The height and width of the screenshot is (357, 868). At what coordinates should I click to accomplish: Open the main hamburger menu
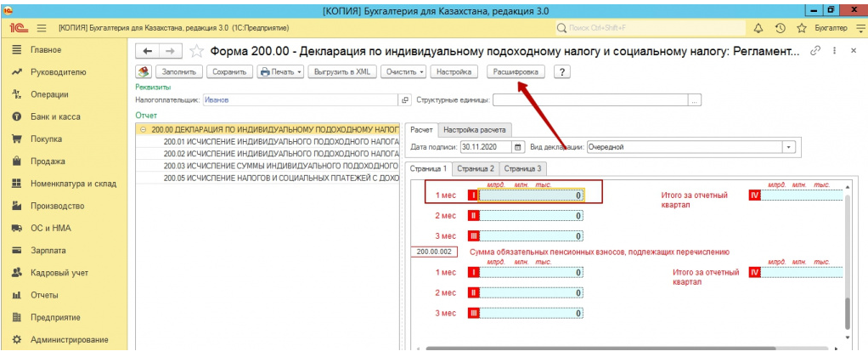click(x=40, y=28)
